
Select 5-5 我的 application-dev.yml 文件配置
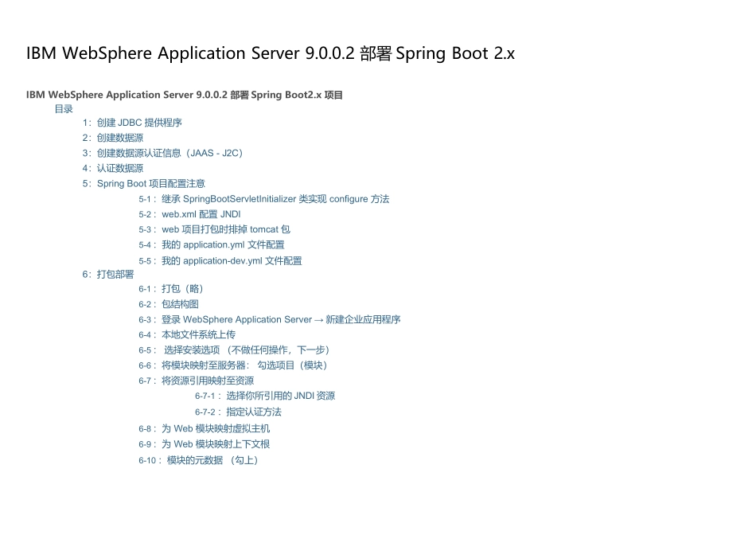[220, 261]
